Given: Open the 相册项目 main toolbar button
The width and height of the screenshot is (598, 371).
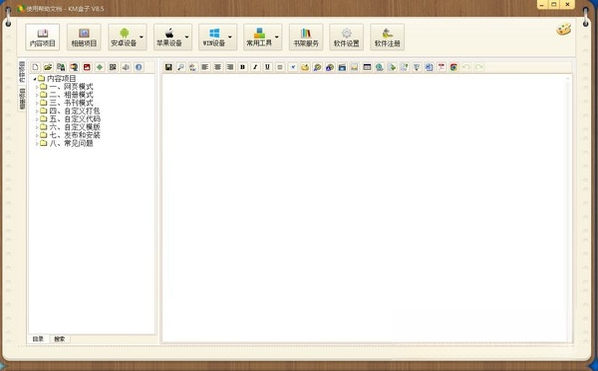Looking at the screenshot, I should (x=84, y=37).
